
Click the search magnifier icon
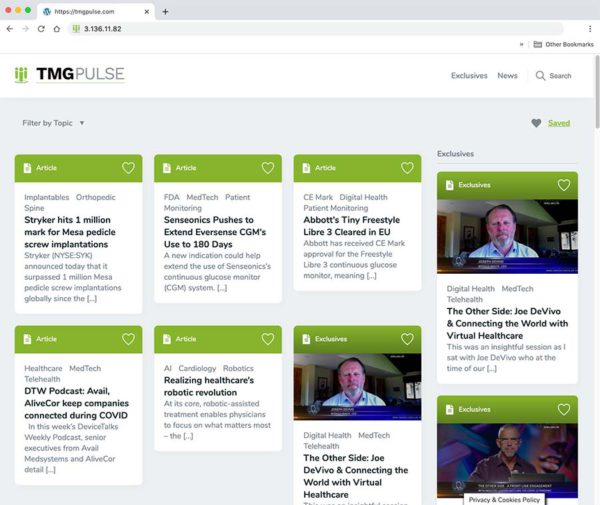tap(541, 76)
